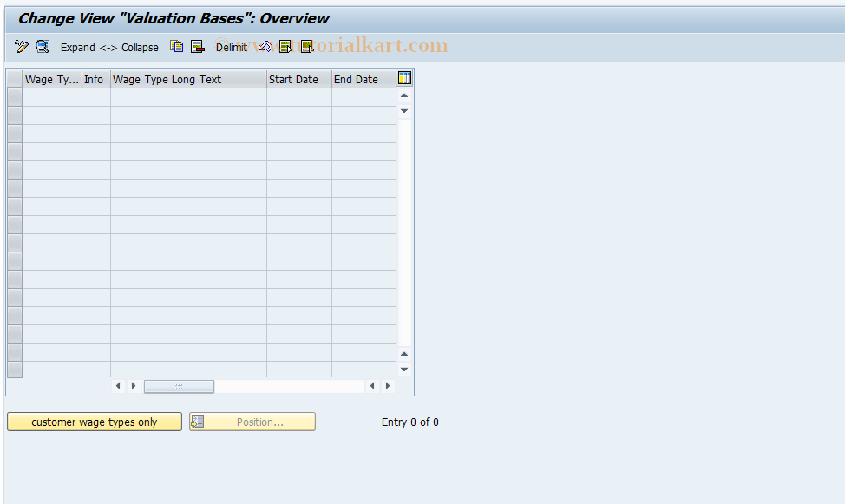Viewport: 845px width, 504px height.
Task: Click far-right horizontal scroll left arrow
Action: pyautogui.click(x=372, y=386)
